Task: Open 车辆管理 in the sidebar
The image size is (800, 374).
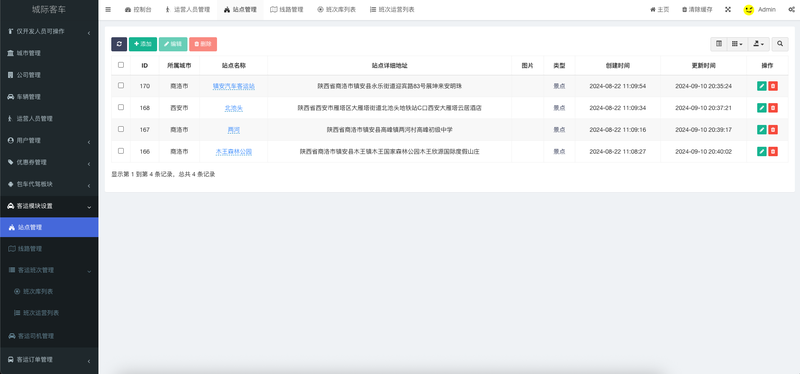Action: point(49,97)
